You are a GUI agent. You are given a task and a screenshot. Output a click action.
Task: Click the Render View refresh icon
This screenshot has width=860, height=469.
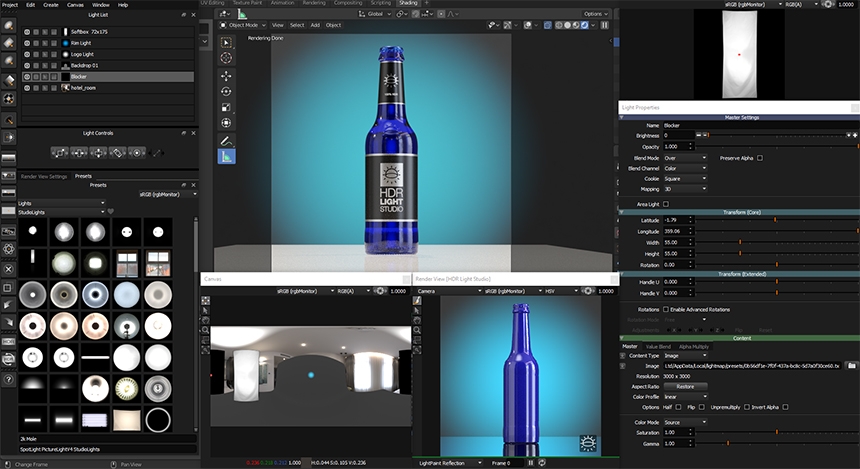tap(542, 463)
